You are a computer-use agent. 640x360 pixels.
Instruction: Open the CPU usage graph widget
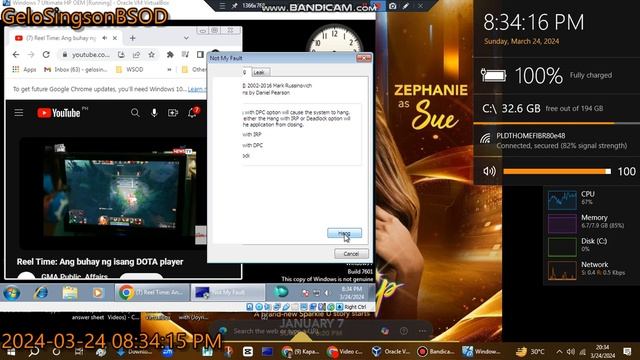(x=562, y=200)
